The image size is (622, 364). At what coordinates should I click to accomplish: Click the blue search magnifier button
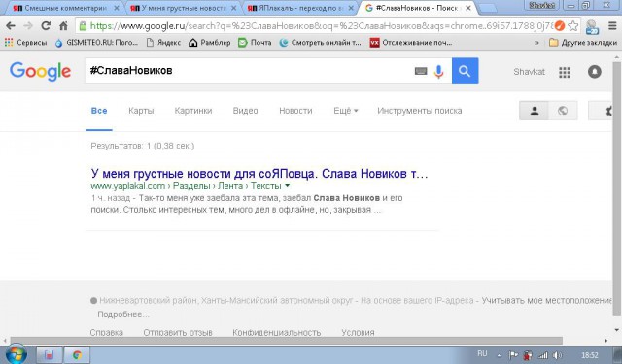(x=465, y=71)
